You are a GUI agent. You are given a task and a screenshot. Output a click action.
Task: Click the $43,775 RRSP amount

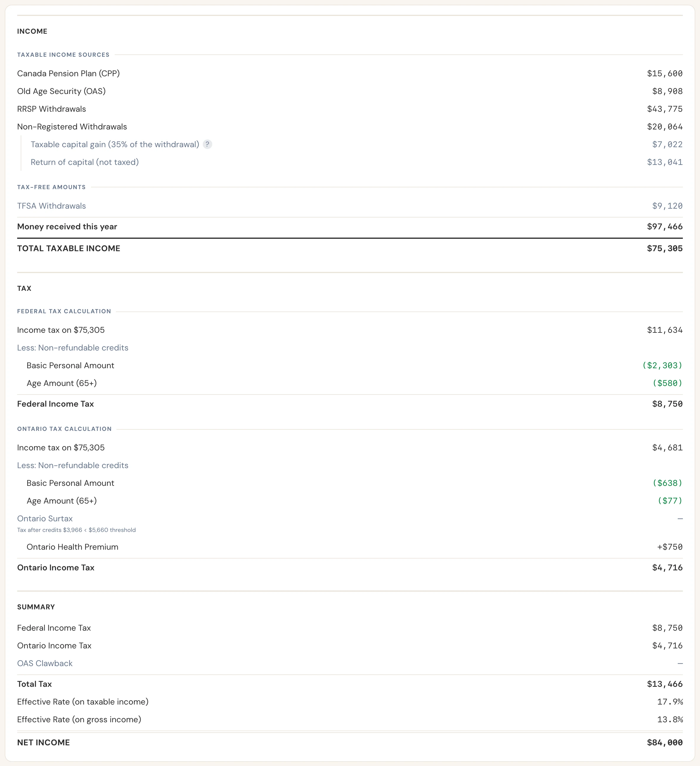(x=665, y=109)
